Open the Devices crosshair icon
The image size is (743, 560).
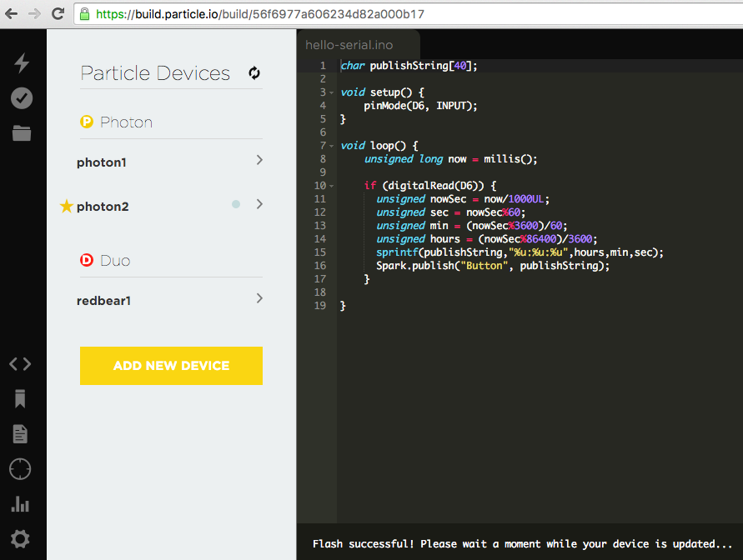click(20, 469)
